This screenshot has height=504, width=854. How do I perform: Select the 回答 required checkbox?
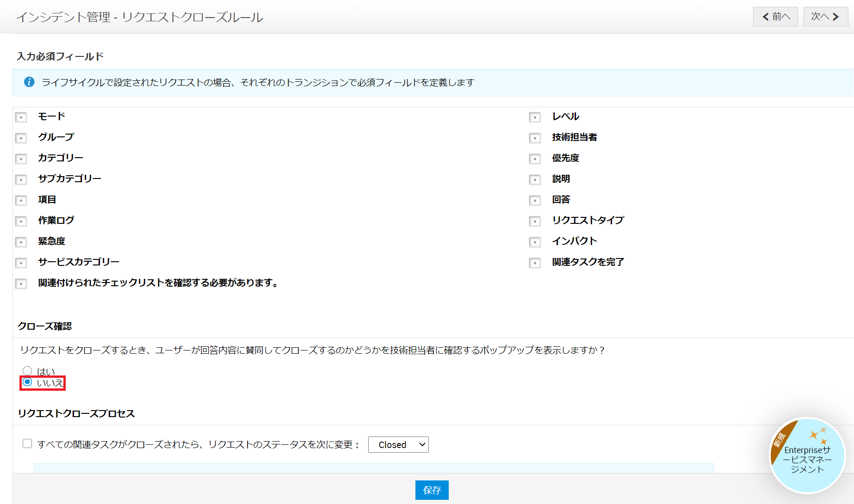535,200
